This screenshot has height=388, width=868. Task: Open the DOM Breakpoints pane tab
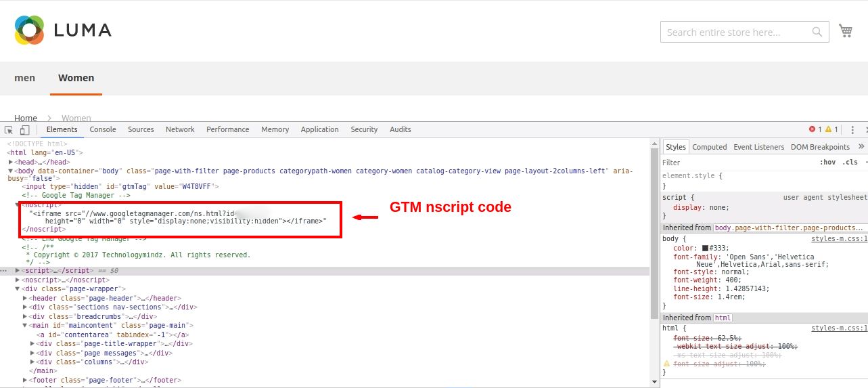[x=820, y=147]
